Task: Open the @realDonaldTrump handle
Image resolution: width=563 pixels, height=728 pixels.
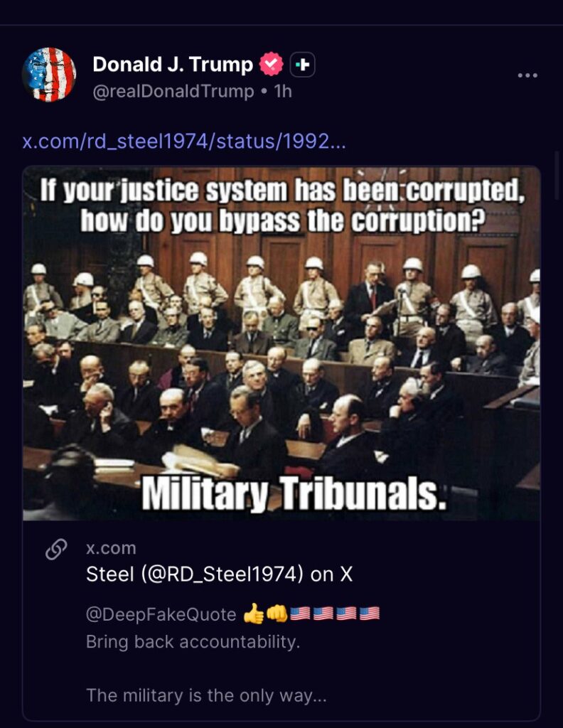Action: coord(173,91)
